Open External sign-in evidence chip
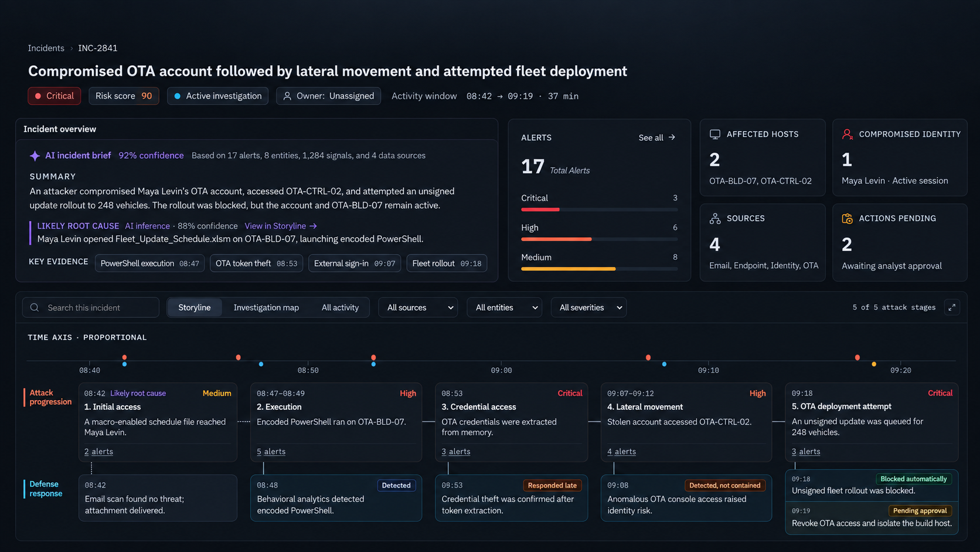Screen dimensions: 980x552 click(x=355, y=263)
